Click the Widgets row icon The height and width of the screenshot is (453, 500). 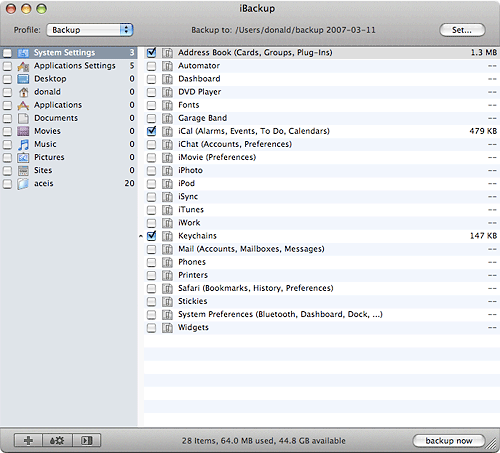(167, 328)
